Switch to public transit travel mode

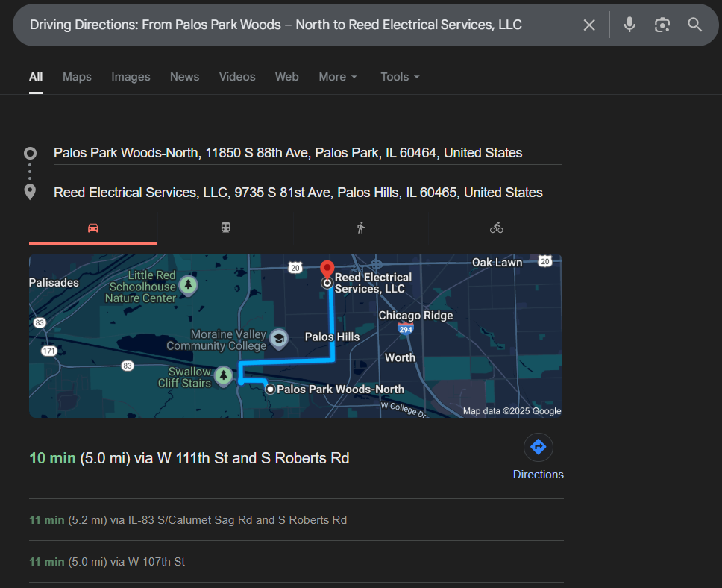click(x=225, y=228)
